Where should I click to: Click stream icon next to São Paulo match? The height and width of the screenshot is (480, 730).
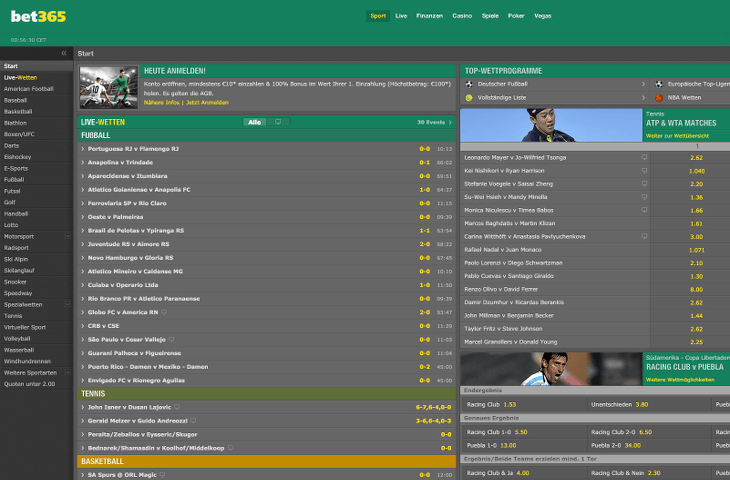coord(171,339)
